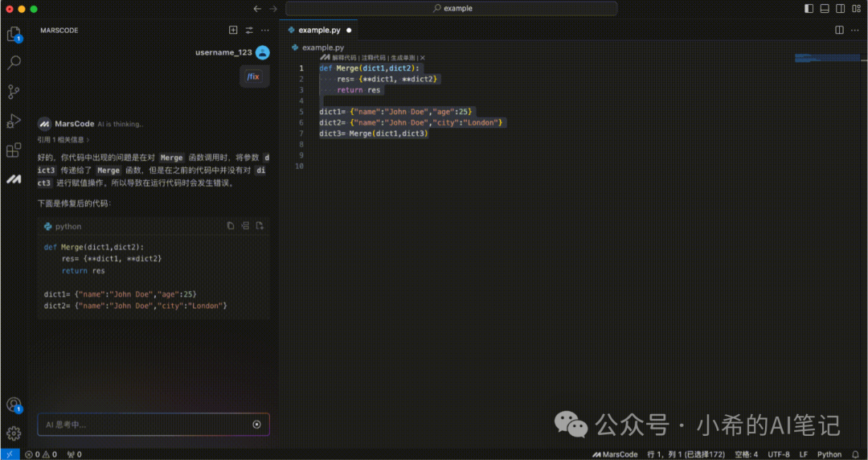The width and height of the screenshot is (868, 460).
Task: Switch to the example.py editor tab
Action: (x=318, y=31)
